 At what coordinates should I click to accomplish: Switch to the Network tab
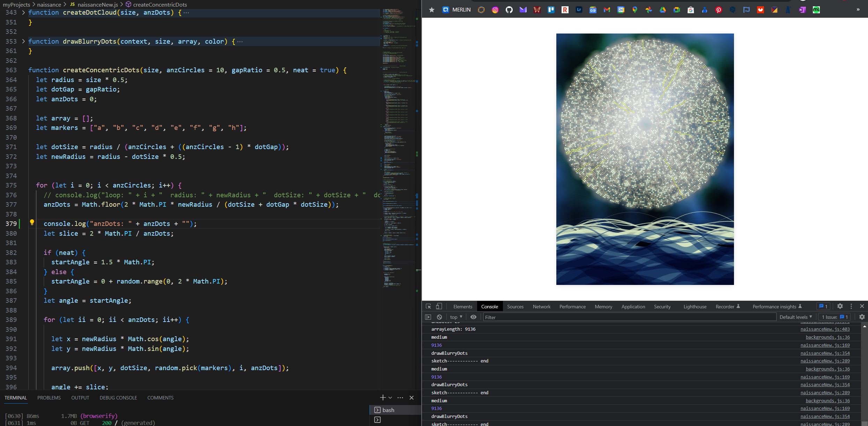pos(541,307)
